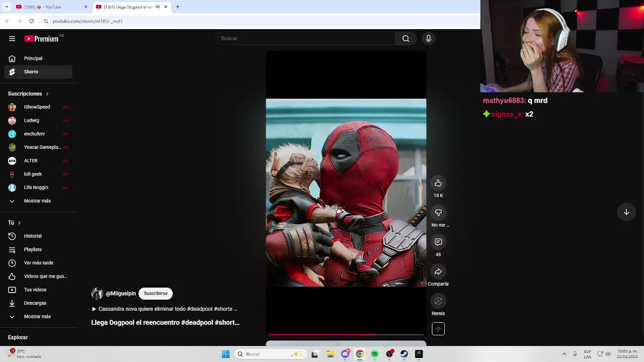Open enchufetv subscription
Image resolution: width=644 pixels, height=362 pixels.
pyautogui.click(x=38, y=134)
